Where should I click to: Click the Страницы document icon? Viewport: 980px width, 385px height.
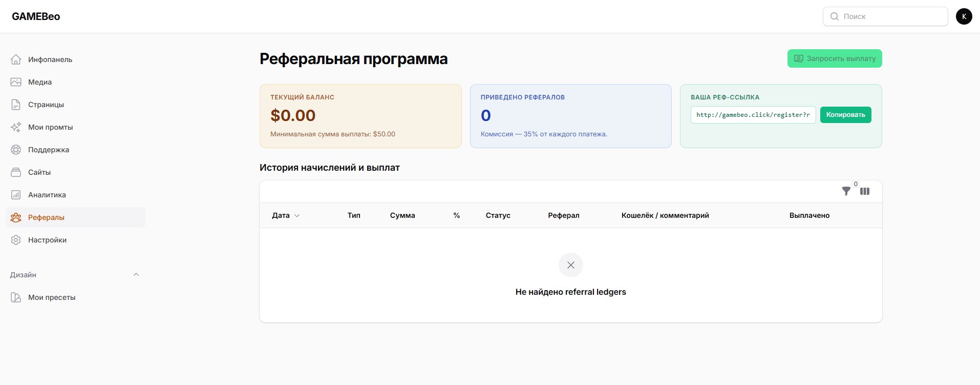(x=16, y=105)
